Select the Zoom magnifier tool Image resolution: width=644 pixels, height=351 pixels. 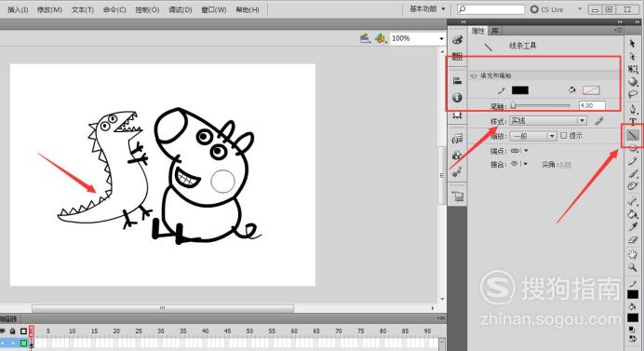tap(633, 267)
